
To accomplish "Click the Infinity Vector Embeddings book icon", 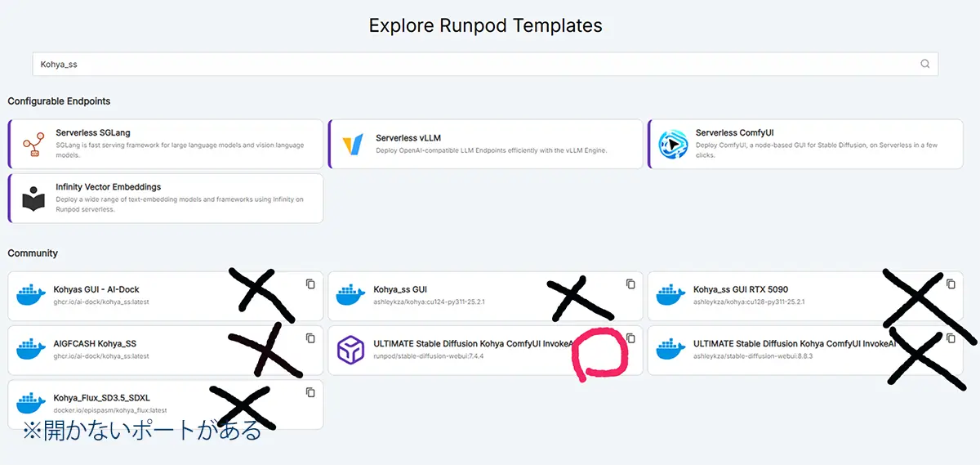I will (33, 199).
